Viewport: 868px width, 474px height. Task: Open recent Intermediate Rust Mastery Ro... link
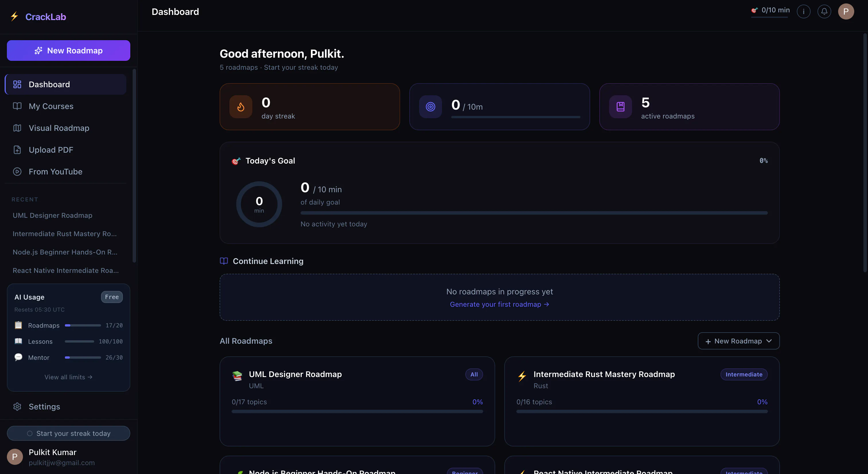click(65, 234)
